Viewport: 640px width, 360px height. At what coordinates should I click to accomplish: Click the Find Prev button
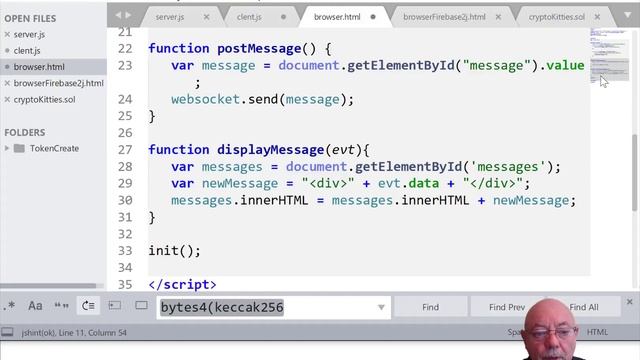pos(507,307)
